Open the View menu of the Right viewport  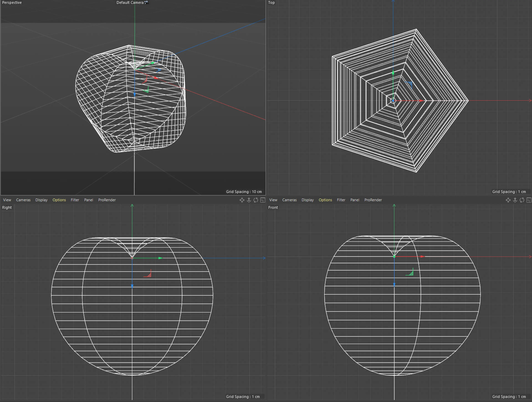[7, 200]
